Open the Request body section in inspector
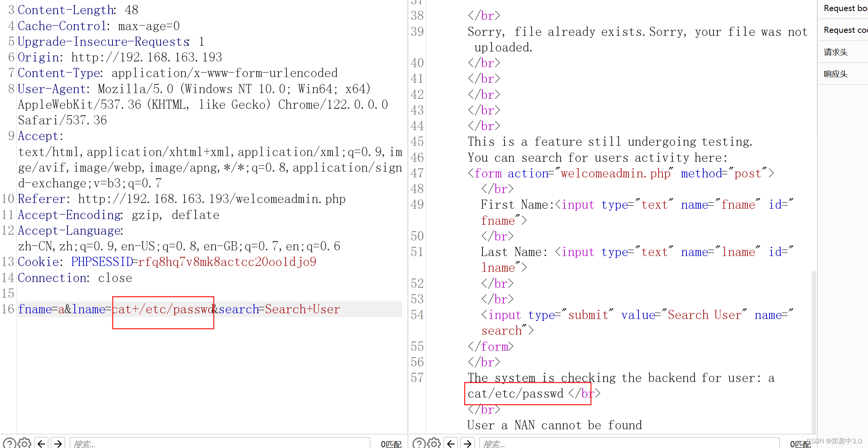The height and width of the screenshot is (448, 868). point(844,8)
